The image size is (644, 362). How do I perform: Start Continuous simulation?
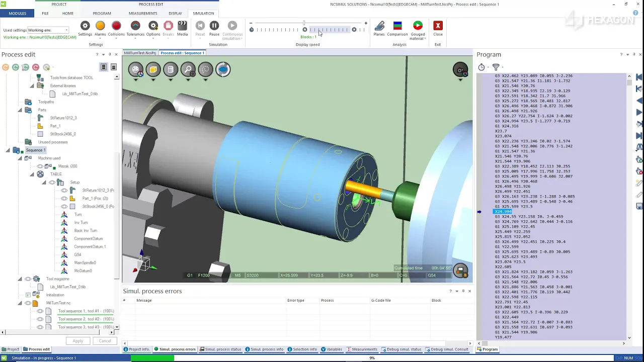tap(232, 30)
